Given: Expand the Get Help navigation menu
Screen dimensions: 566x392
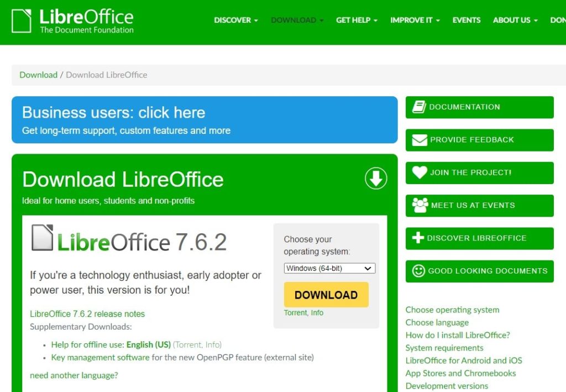Looking at the screenshot, I should coord(357,20).
